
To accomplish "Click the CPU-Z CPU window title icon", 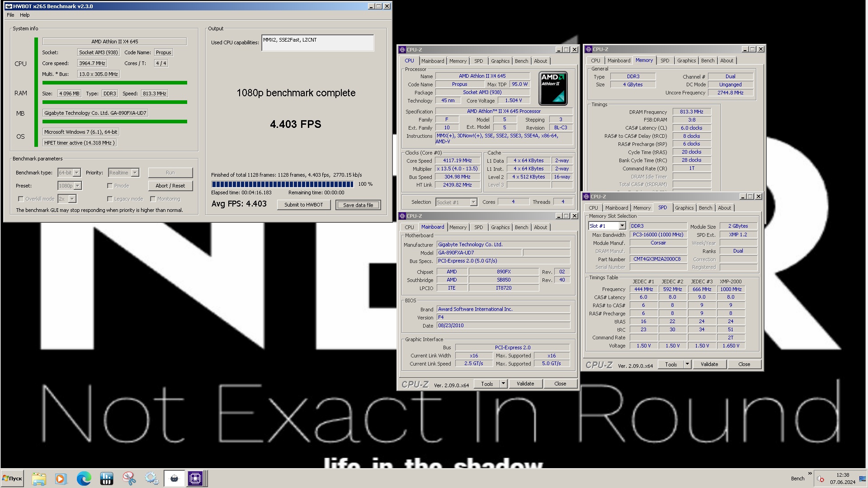I will [402, 50].
